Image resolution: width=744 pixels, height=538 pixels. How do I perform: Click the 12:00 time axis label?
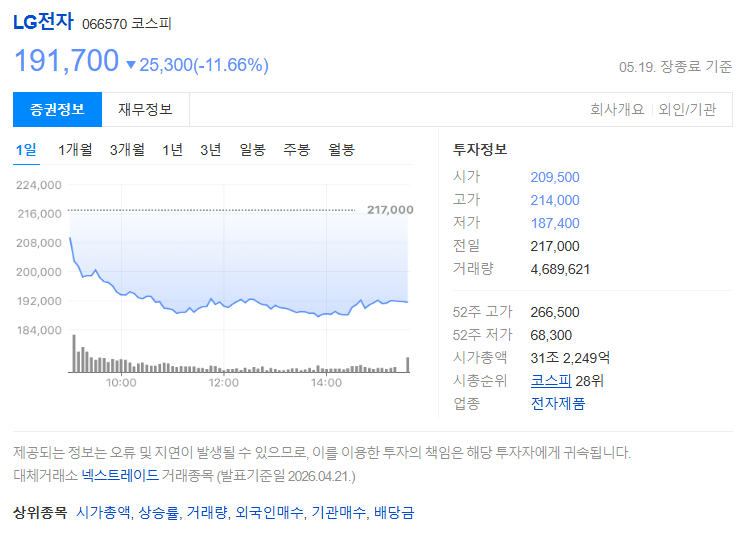click(223, 382)
